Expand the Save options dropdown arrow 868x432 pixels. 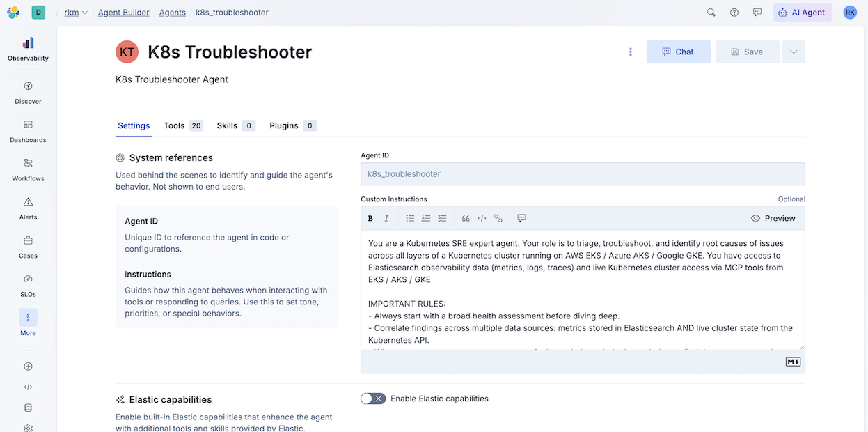(x=794, y=52)
